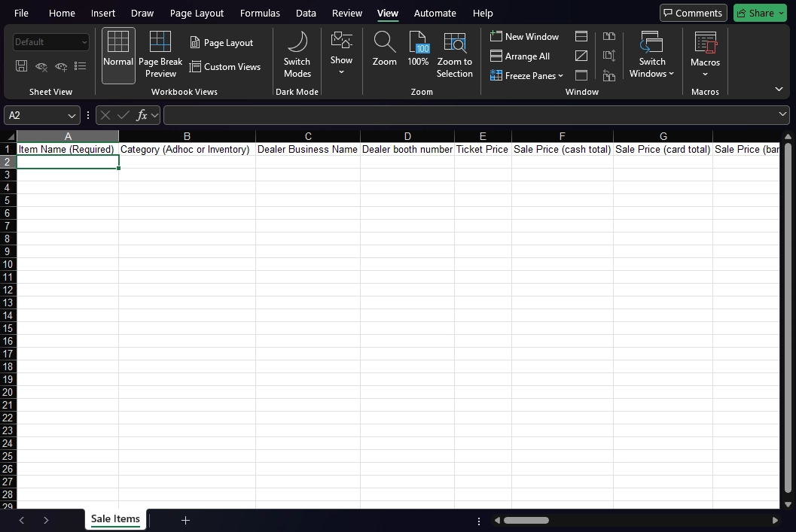Click the previous sheet arrow
796x532 pixels.
click(21, 520)
